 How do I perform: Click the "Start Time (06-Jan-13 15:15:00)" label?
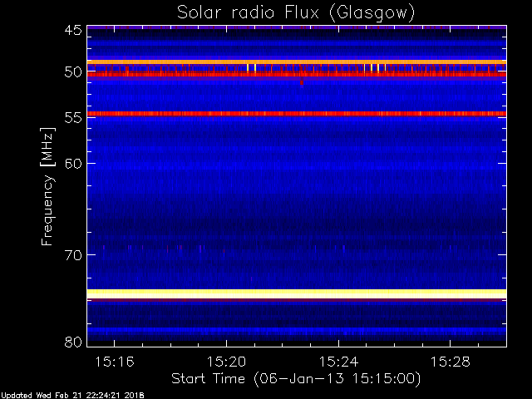(296, 378)
